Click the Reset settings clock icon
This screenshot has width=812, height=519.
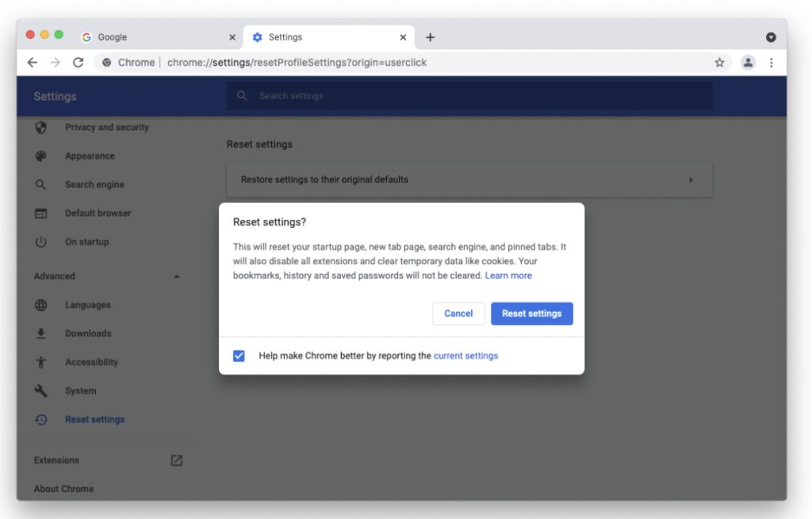(41, 420)
